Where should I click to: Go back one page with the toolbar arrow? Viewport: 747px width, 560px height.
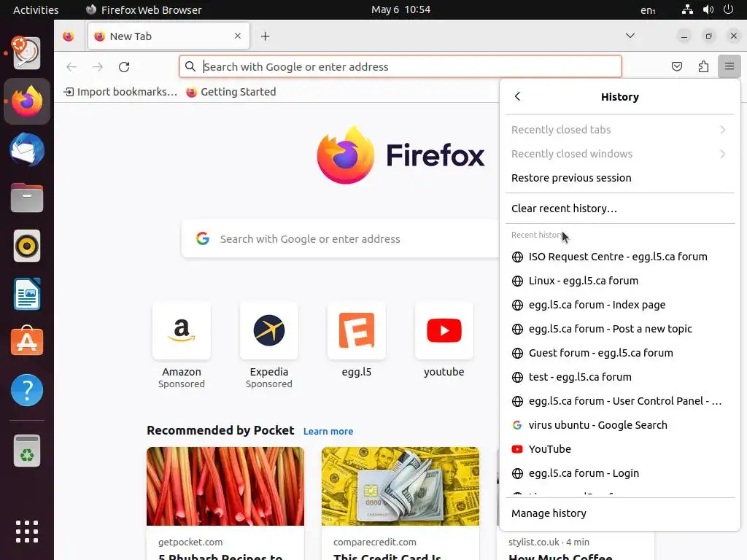71,66
